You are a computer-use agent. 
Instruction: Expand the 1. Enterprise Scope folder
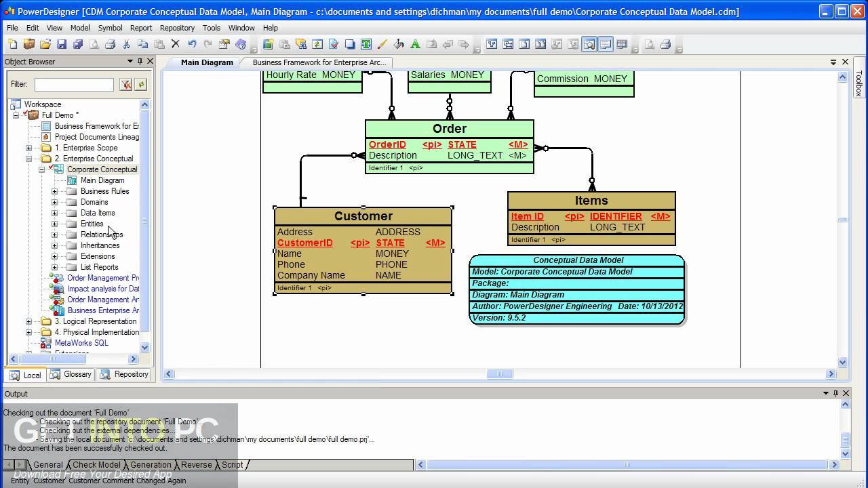pos(28,148)
